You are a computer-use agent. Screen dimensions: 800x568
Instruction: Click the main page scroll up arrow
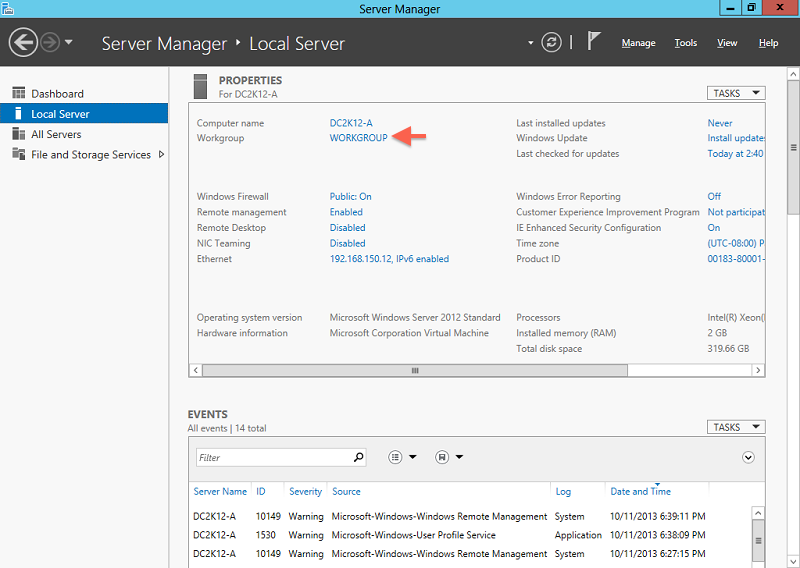coord(793,74)
